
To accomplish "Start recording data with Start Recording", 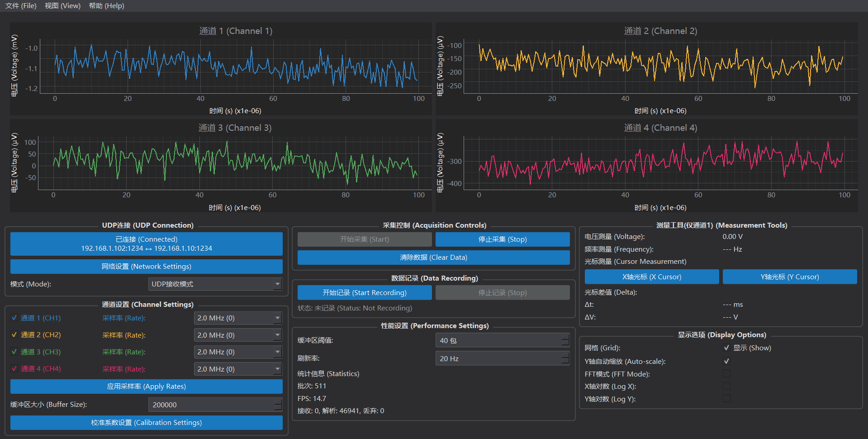I will tap(364, 293).
